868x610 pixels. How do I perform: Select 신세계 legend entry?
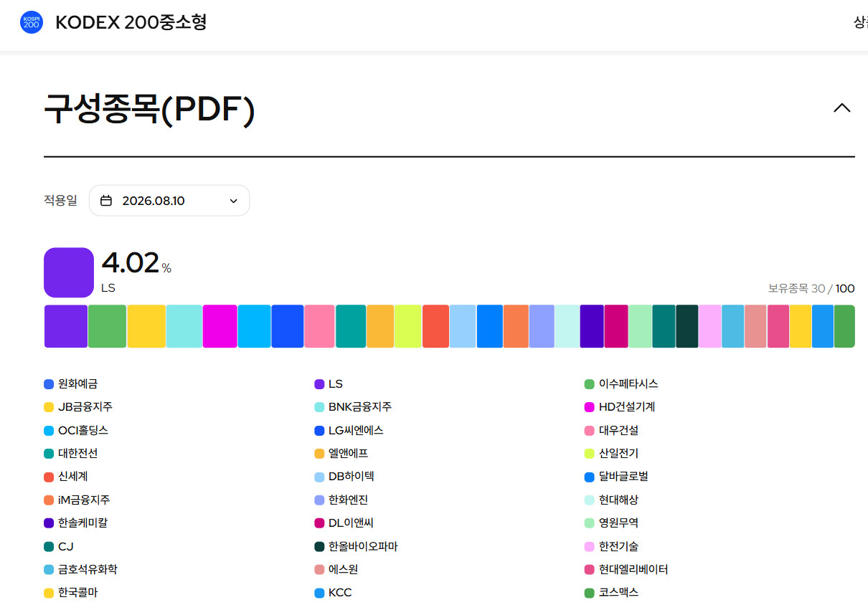pyautogui.click(x=66, y=477)
